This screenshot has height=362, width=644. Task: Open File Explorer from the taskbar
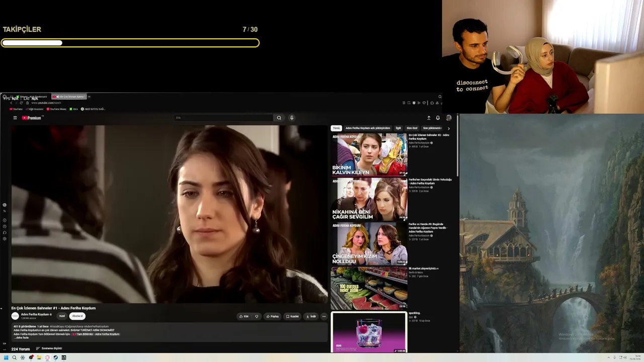click(x=39, y=357)
